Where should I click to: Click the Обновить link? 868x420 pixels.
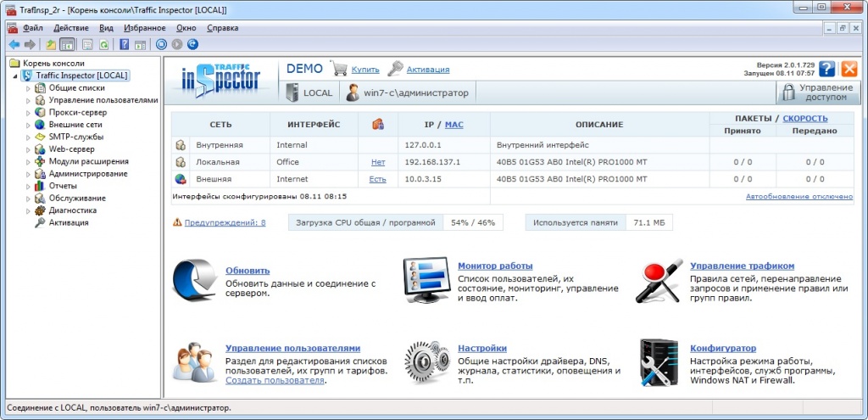click(248, 271)
